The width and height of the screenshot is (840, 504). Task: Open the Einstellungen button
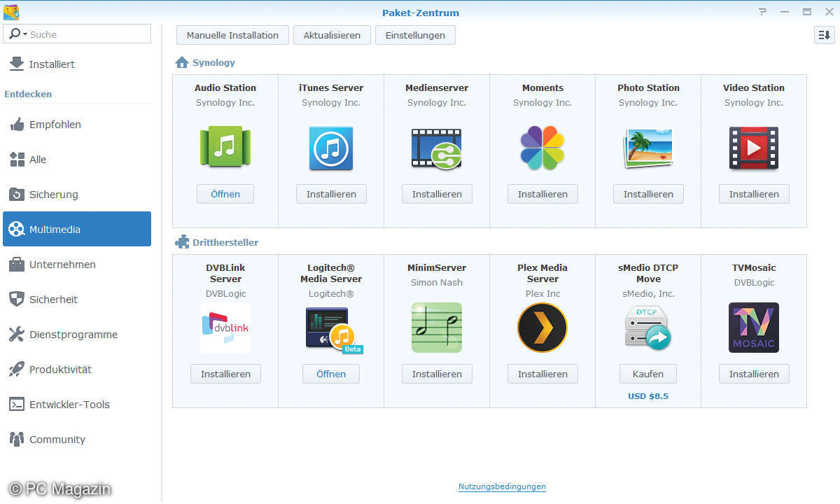pos(415,35)
